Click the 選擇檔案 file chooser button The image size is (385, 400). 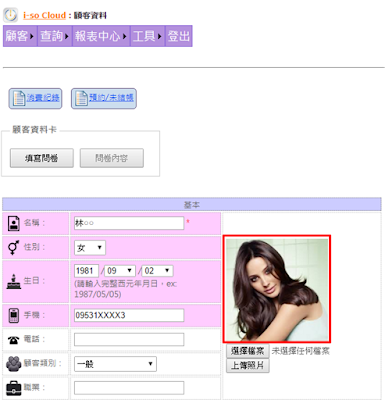click(248, 351)
